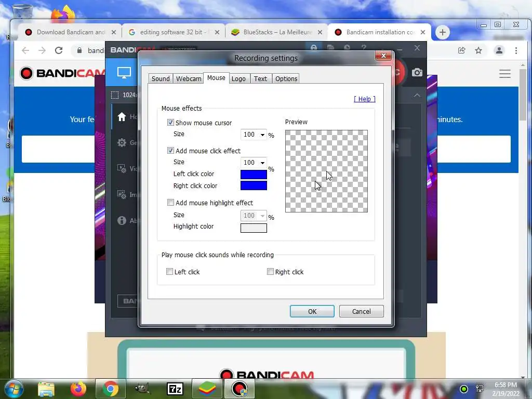Image resolution: width=532 pixels, height=399 pixels.
Task: Click Bandicam screenshot camera icon
Action: click(x=417, y=72)
